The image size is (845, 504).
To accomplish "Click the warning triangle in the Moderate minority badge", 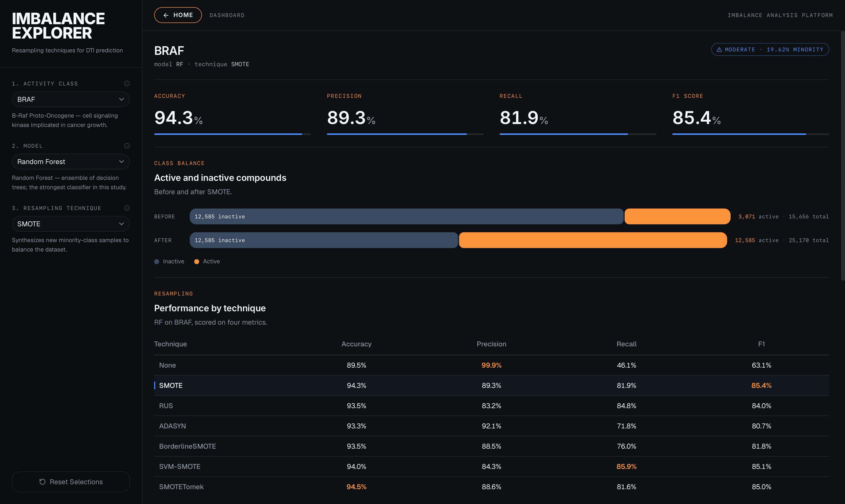I will coord(719,50).
